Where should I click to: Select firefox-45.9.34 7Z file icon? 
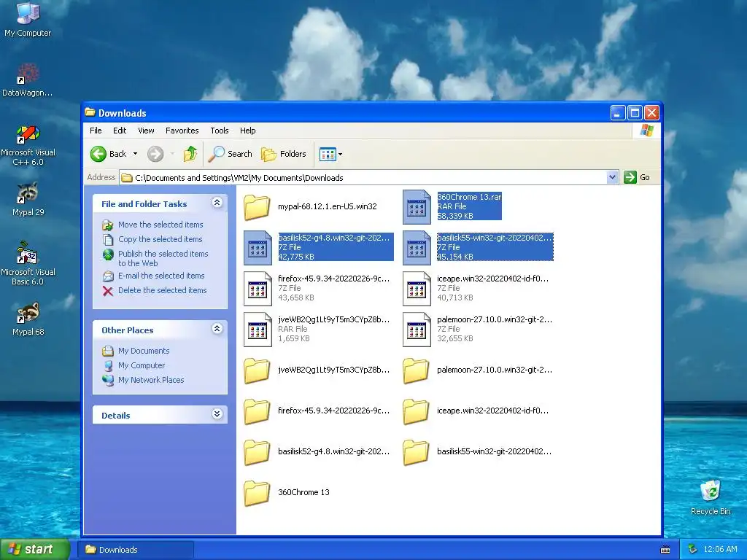[258, 289]
